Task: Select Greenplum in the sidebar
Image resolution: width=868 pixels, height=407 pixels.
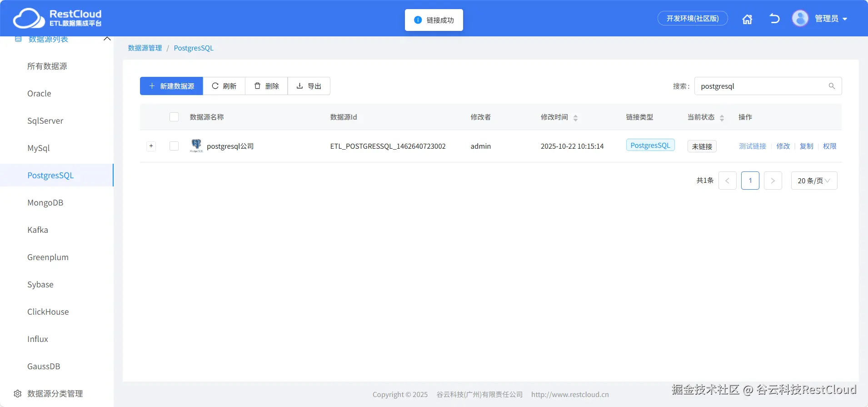Action: click(x=48, y=257)
